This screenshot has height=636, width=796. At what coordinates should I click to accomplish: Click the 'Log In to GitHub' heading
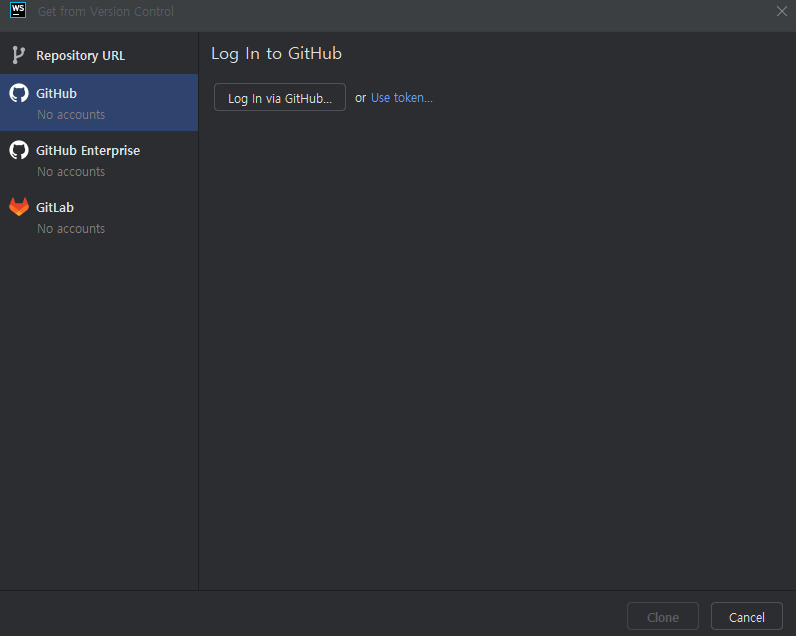[276, 53]
